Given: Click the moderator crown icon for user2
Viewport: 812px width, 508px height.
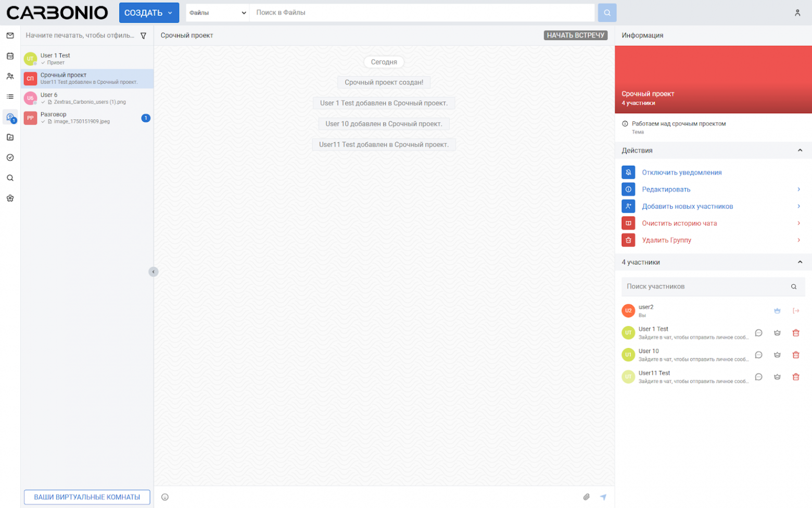Looking at the screenshot, I should tap(777, 311).
